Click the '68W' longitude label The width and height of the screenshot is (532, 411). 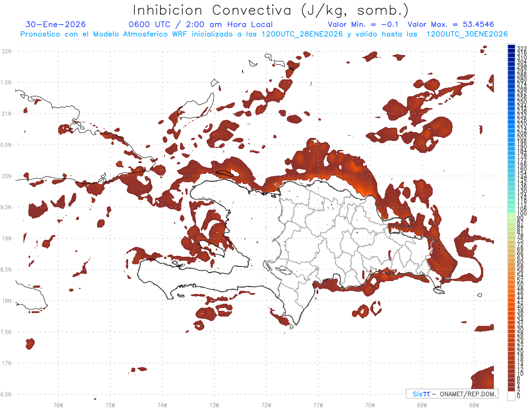[474, 405]
